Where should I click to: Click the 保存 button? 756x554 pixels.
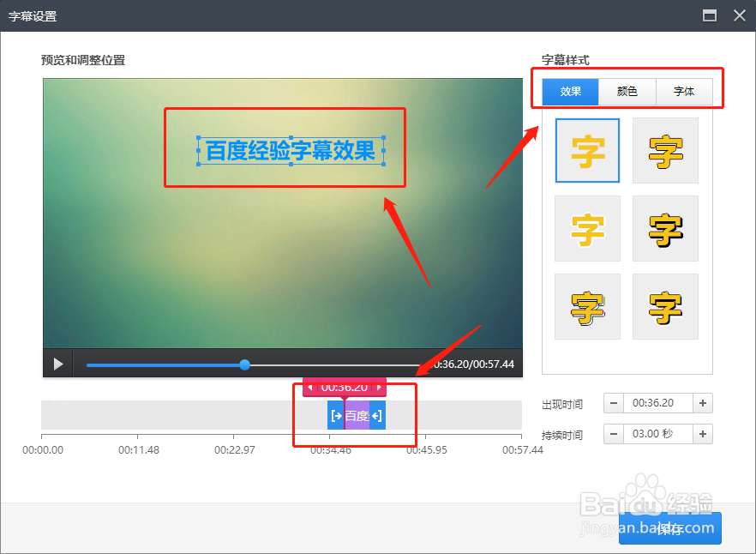click(670, 528)
